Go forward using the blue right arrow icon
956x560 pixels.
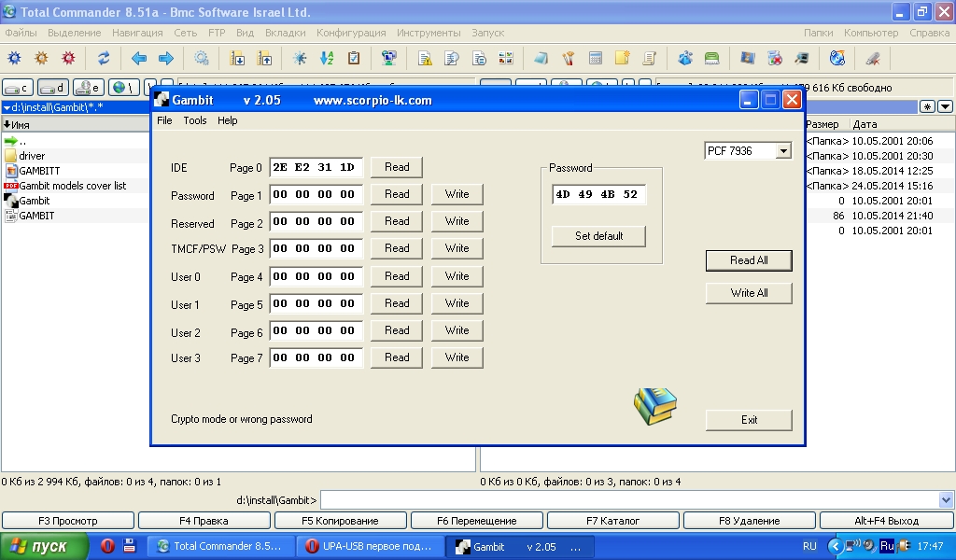[166, 59]
